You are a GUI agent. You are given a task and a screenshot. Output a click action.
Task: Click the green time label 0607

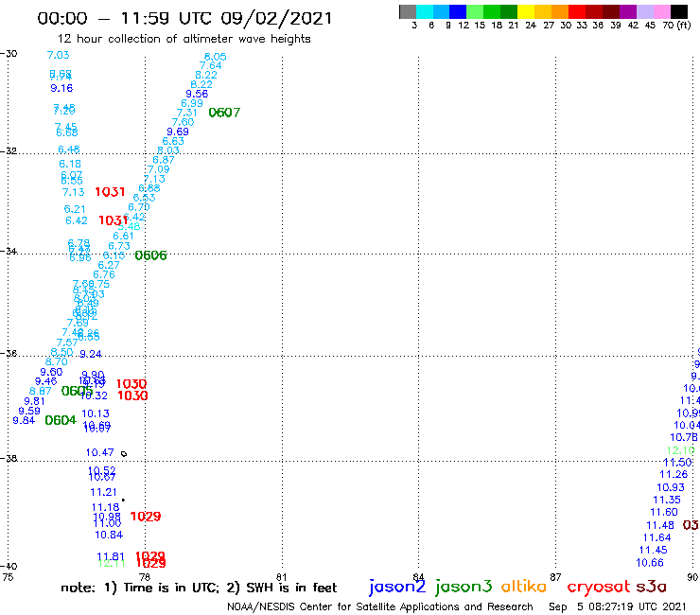(x=224, y=113)
